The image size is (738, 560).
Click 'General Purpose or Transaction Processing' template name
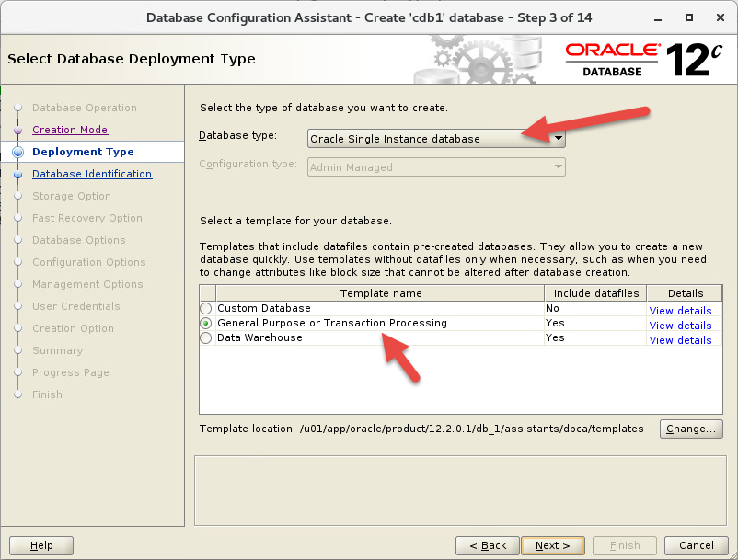pyautogui.click(x=332, y=323)
